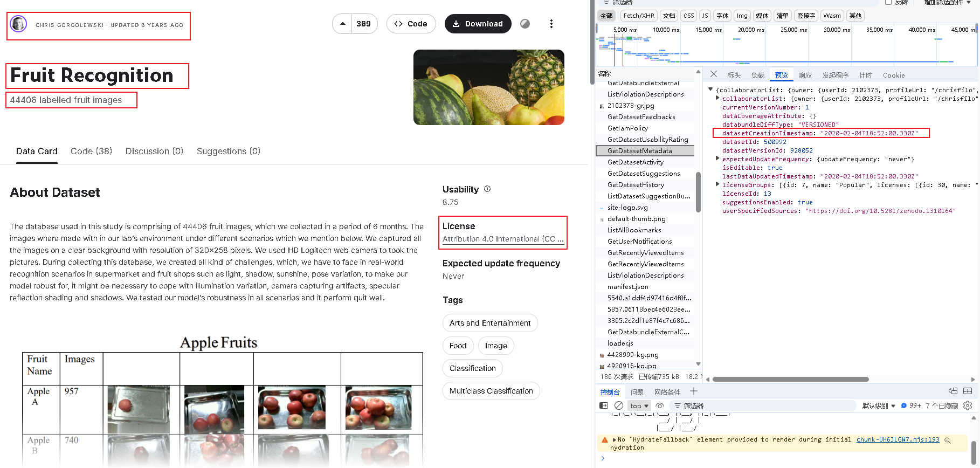
Task: Filter network requests by 字体 (Font)
Action: pos(722,16)
